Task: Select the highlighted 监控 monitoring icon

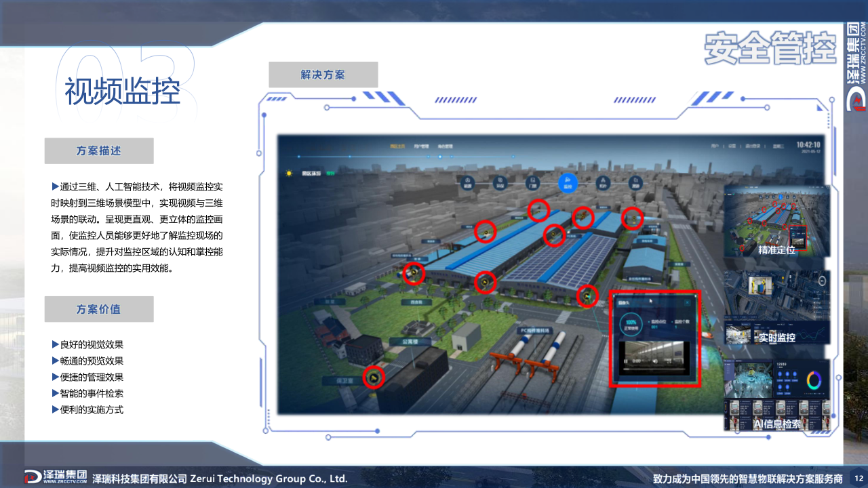Action: point(568,183)
